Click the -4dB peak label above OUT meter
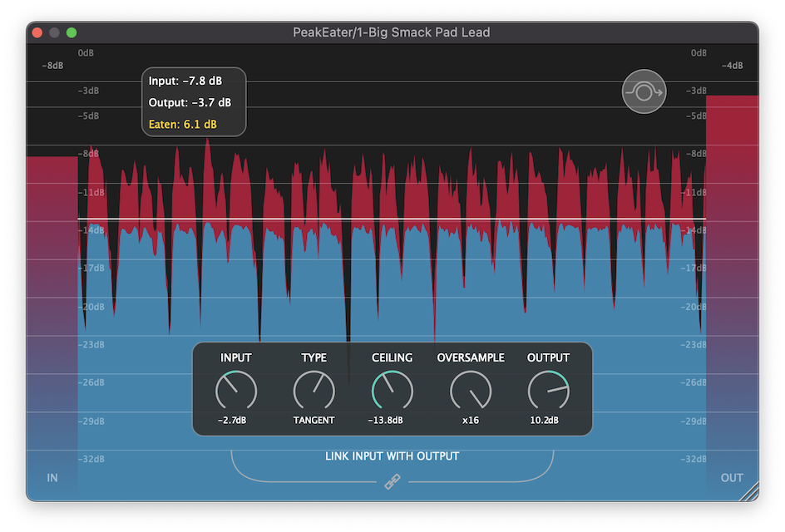 tap(732, 66)
